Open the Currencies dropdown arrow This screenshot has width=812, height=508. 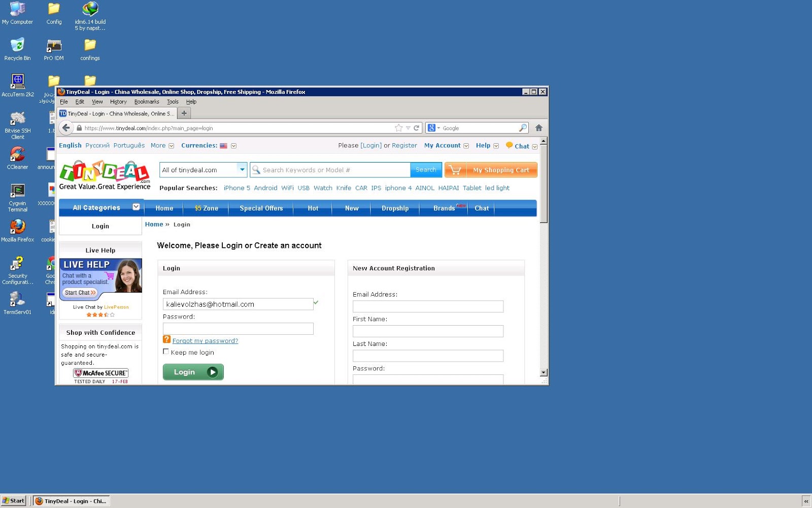tap(233, 146)
